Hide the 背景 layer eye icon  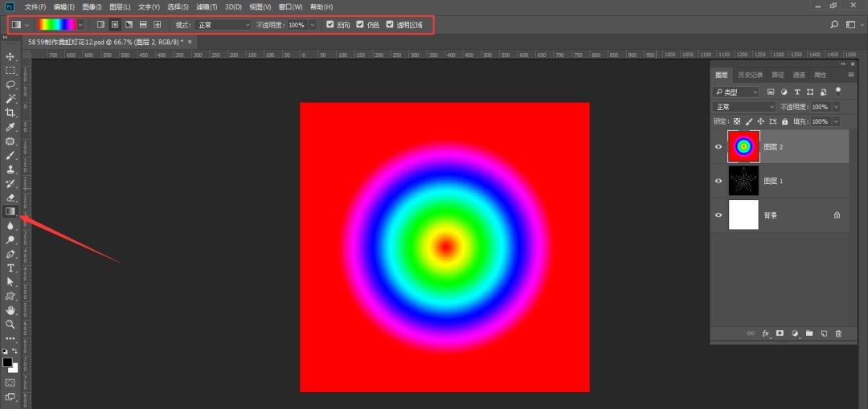point(719,215)
